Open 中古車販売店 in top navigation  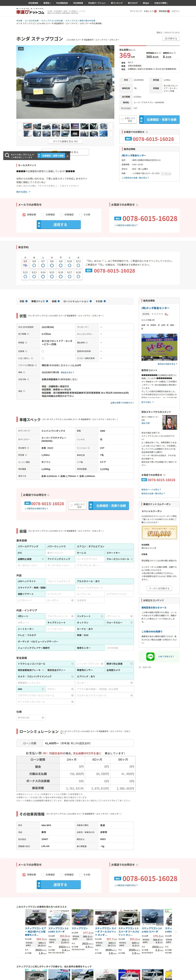click(x=62, y=3)
